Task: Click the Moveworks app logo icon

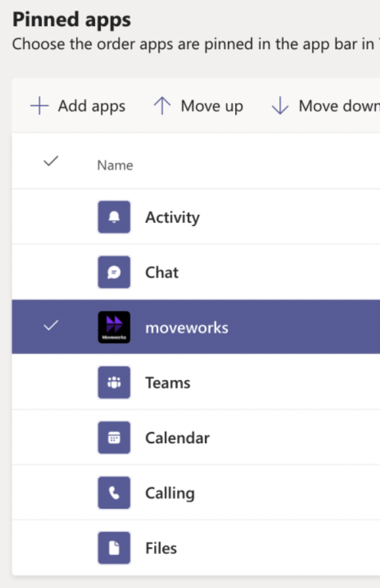Action: coord(114,327)
